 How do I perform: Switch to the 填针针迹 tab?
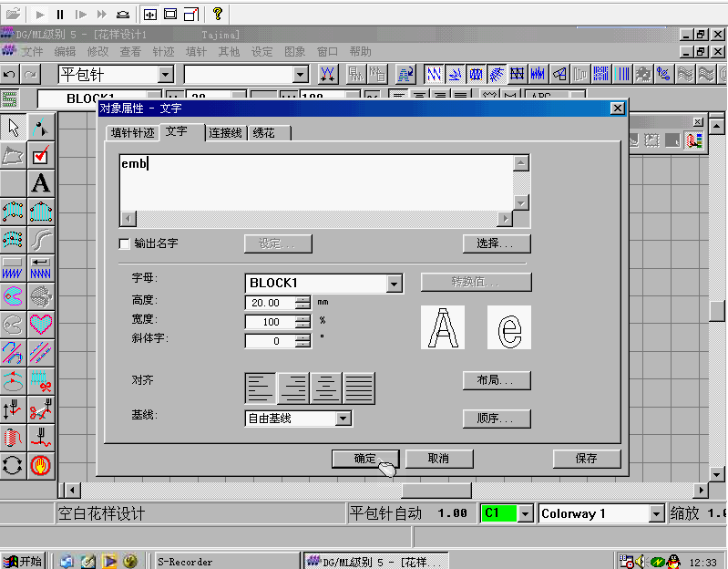[133, 133]
